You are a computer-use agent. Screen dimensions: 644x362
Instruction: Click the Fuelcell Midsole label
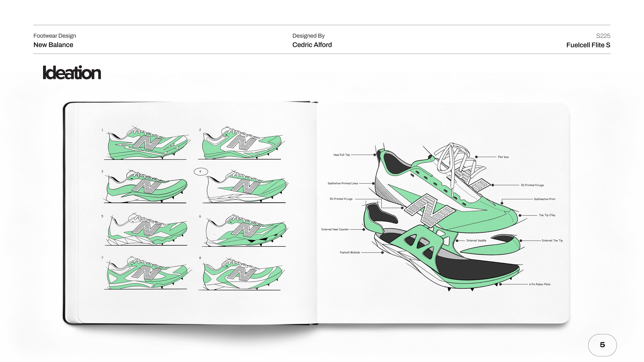pos(350,253)
